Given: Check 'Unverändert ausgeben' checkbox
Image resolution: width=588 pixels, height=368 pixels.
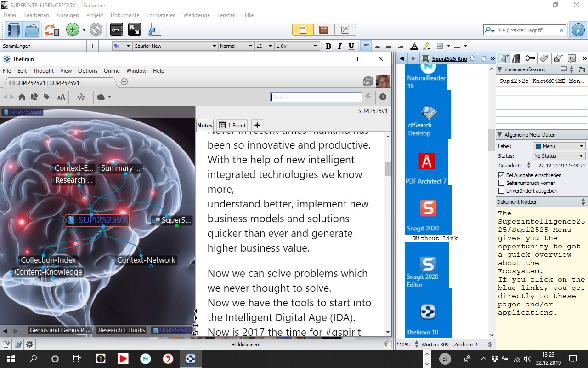Looking at the screenshot, I should point(502,191).
